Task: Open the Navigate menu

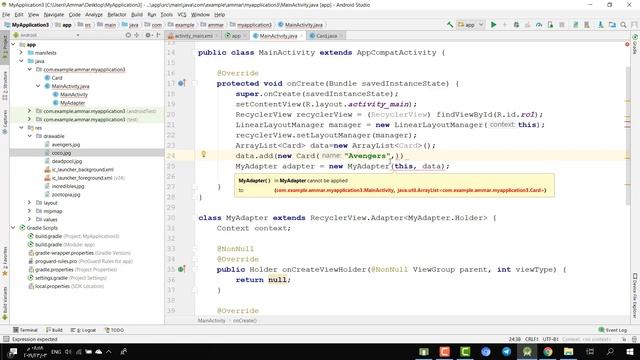Action: pos(53,14)
